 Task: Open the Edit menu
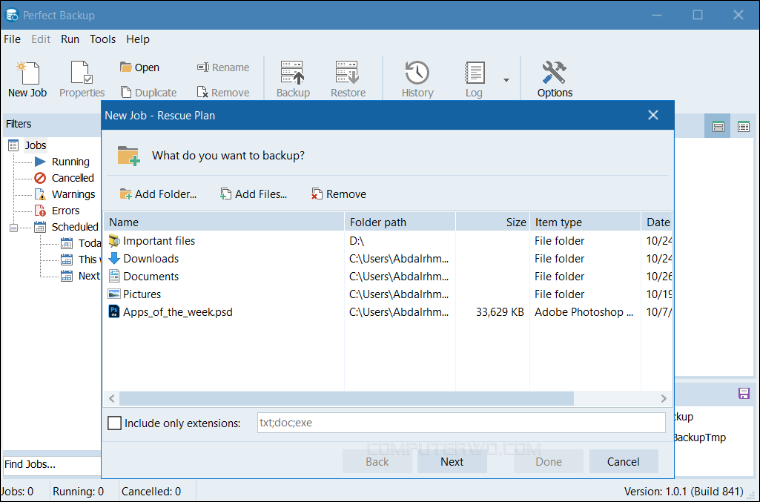point(41,39)
